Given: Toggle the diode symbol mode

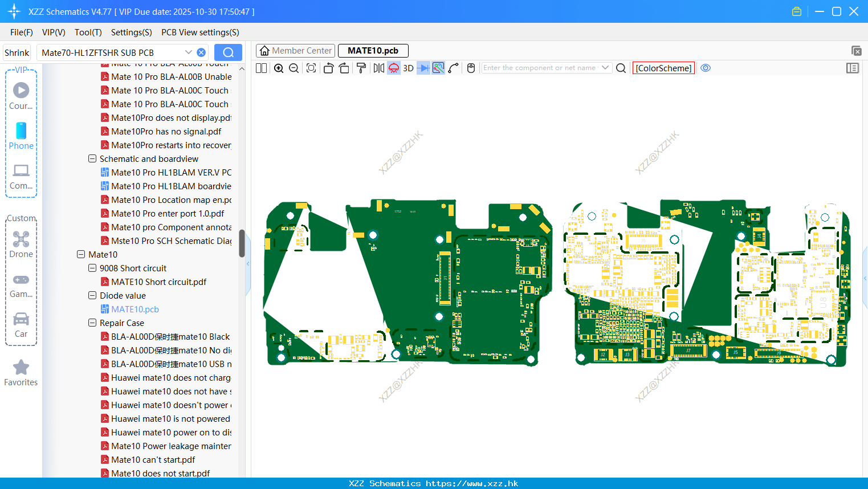Looking at the screenshot, I should point(423,68).
